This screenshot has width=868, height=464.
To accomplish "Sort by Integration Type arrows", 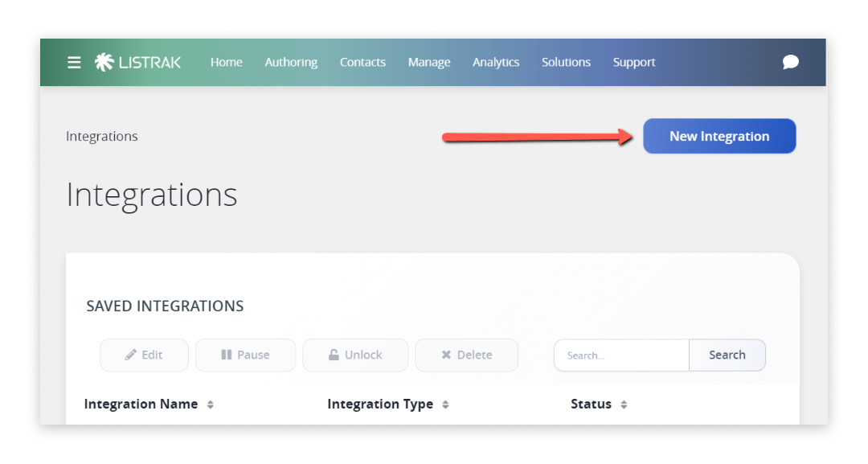I will pyautogui.click(x=445, y=404).
